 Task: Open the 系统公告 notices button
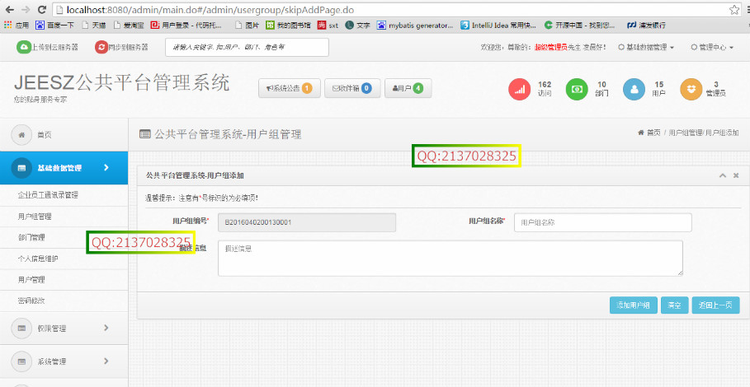pyautogui.click(x=289, y=88)
